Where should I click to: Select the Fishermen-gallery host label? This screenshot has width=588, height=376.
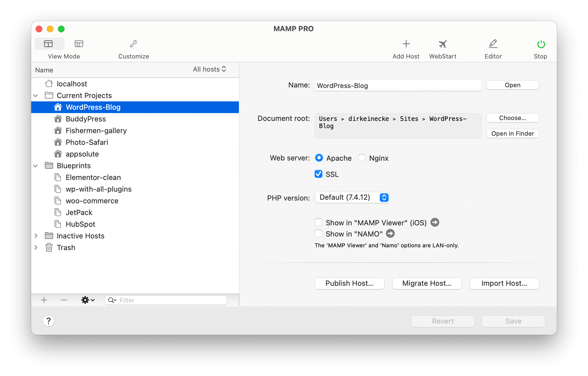pyautogui.click(x=96, y=131)
